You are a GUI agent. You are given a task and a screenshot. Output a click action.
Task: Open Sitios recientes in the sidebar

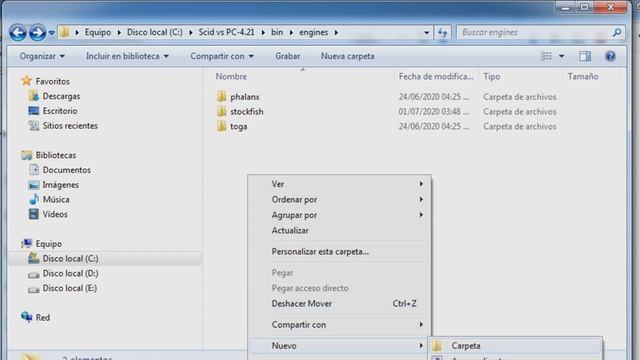[x=70, y=126]
